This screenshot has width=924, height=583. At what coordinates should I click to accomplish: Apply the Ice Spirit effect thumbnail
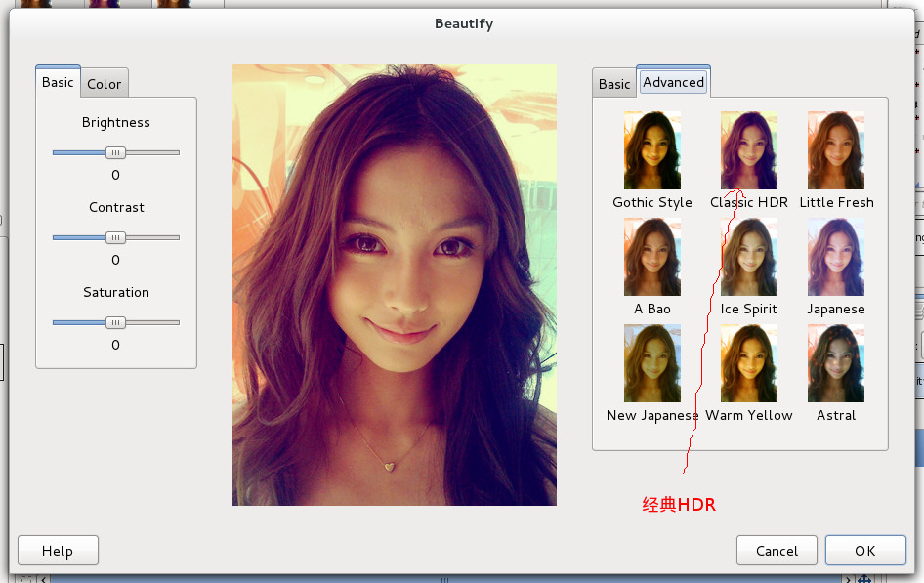tap(749, 257)
